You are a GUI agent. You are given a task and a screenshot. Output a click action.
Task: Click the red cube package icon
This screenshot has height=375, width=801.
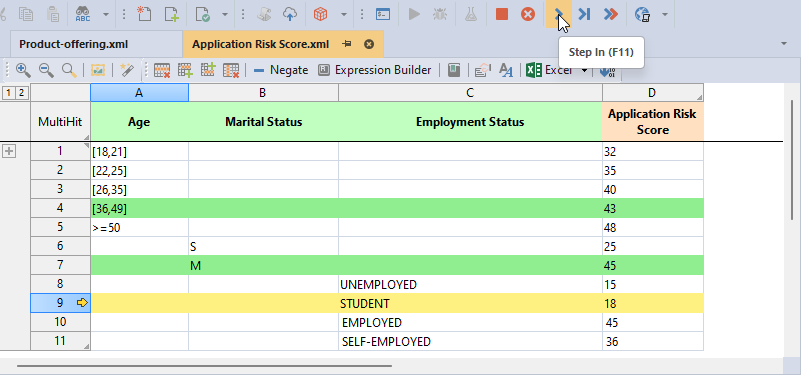[x=321, y=14]
